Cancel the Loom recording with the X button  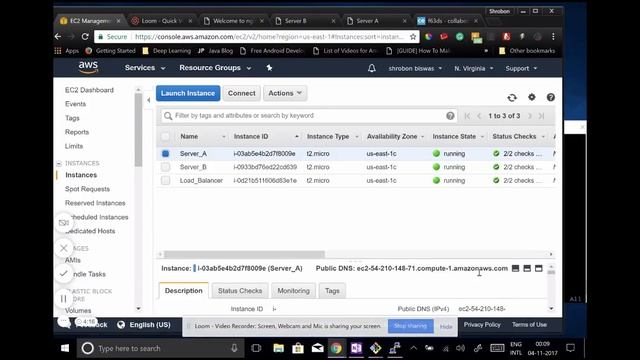coord(64,248)
